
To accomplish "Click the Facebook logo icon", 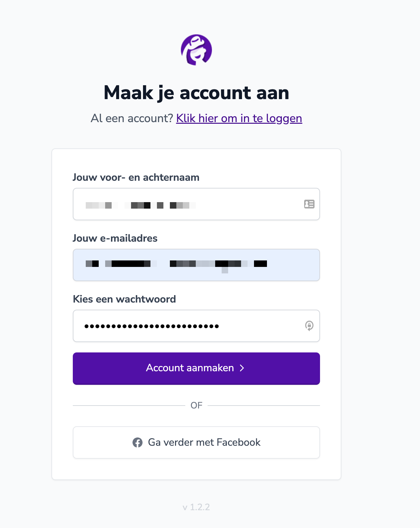I will coord(138,442).
